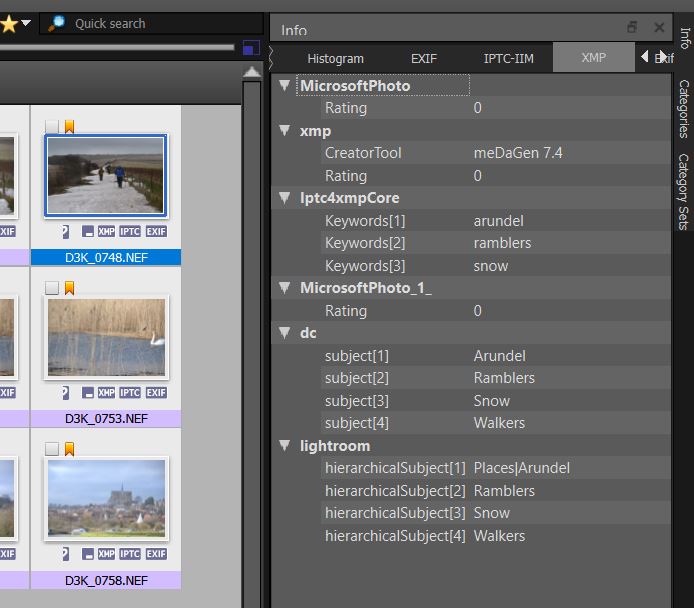Click the magnifier icon in Quick search
This screenshot has width=694, height=608.
click(x=57, y=23)
